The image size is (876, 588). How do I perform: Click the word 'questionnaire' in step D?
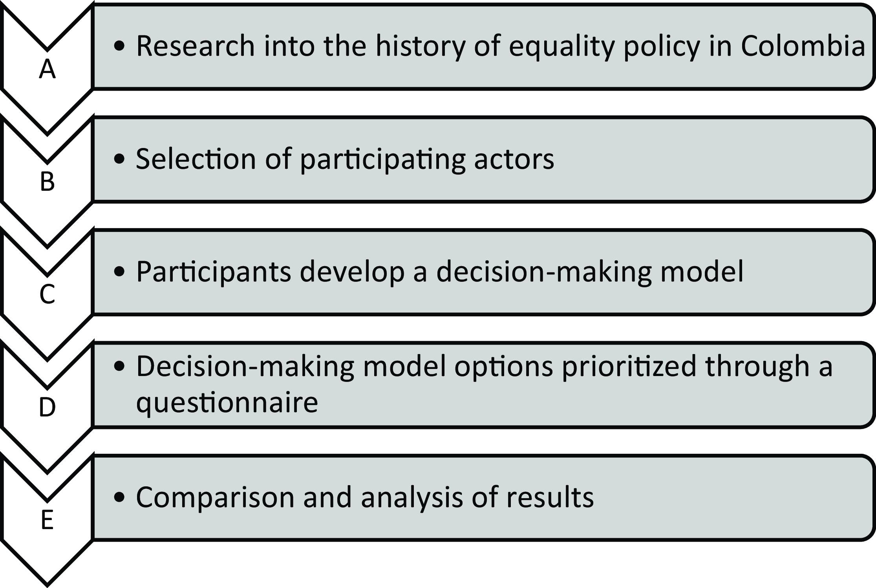pyautogui.click(x=227, y=403)
